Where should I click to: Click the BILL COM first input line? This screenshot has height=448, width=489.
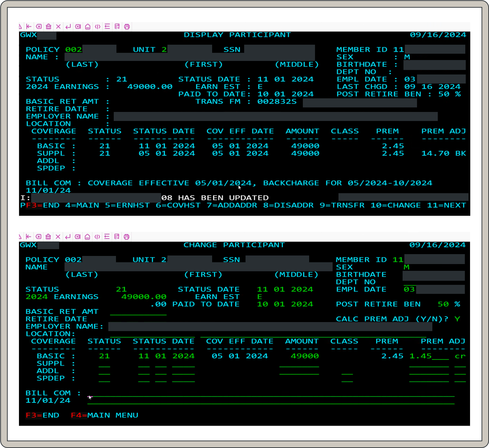pos(271,394)
